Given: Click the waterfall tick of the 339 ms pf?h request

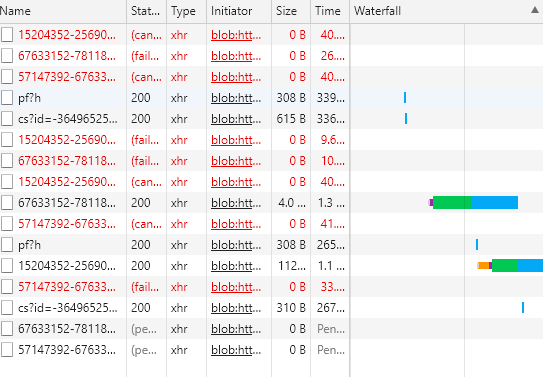Looking at the screenshot, I should coord(405,98).
